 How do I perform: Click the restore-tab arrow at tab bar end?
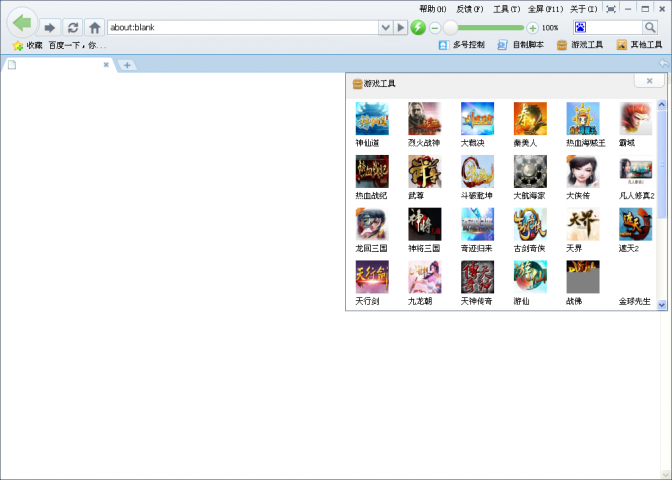663,64
